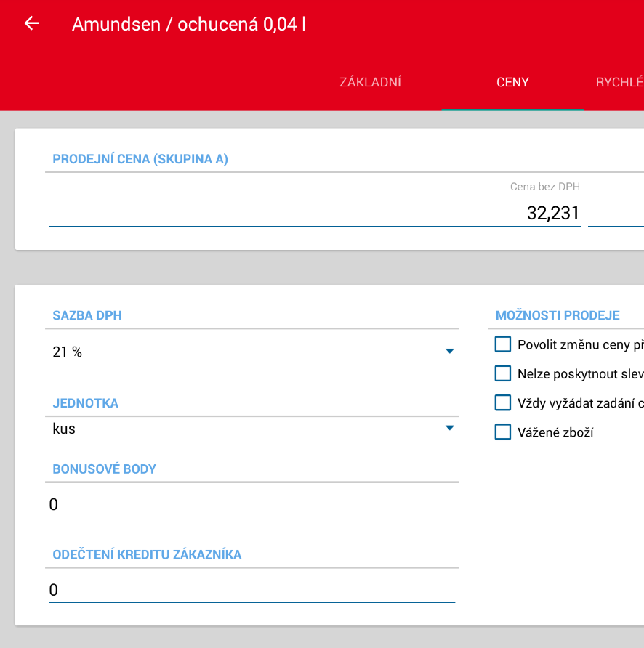Click the SAZBA DPH heading
This screenshot has width=644, height=648.
(87, 315)
